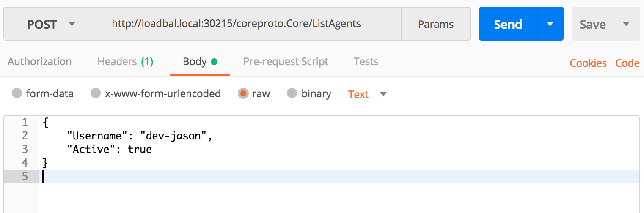
Task: Expand the Send options arrow
Action: pyautogui.click(x=550, y=24)
